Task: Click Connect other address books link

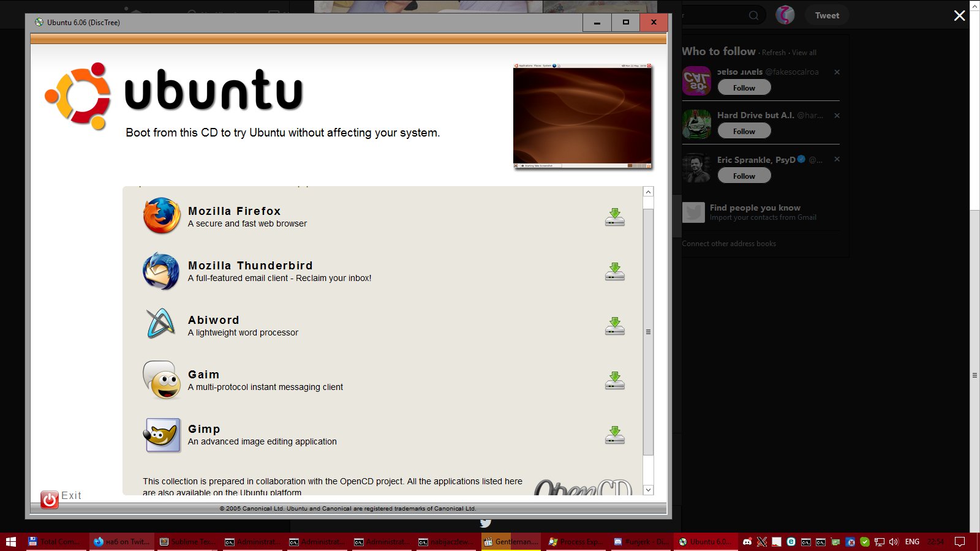Action: 729,244
